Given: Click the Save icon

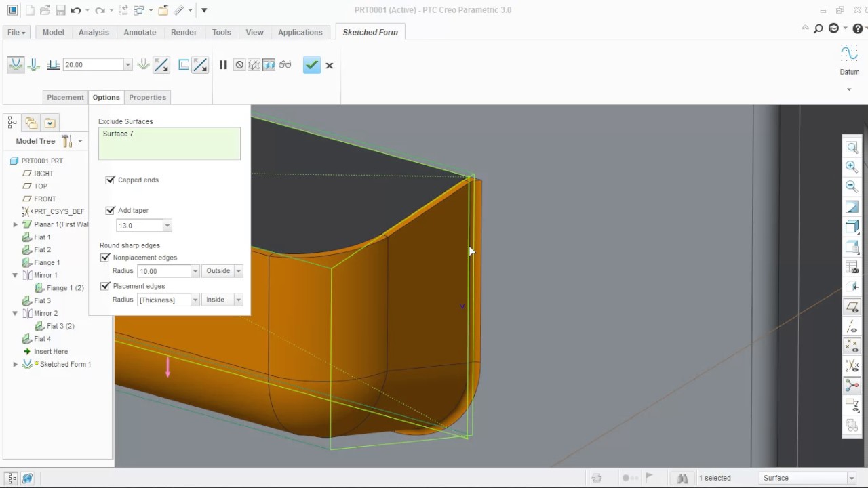Looking at the screenshot, I should click(60, 10).
